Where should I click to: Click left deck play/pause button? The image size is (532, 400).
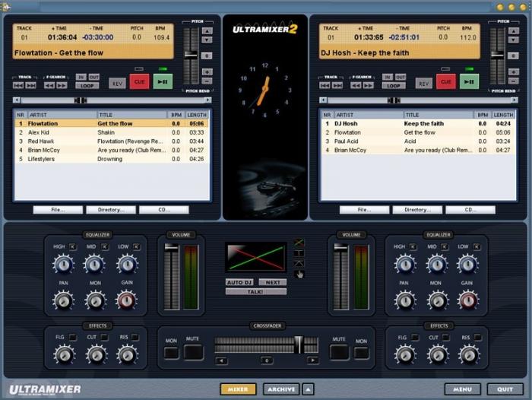click(163, 81)
